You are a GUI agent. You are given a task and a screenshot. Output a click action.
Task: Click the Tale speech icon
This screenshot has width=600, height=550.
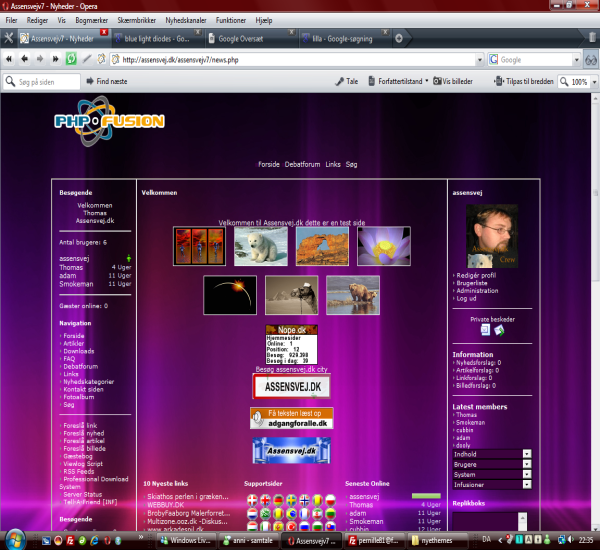(346, 81)
